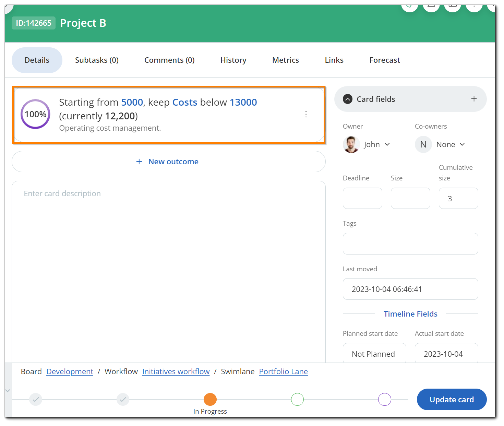Click the N co-owner avatar circle
504x426 pixels.
pos(423,144)
